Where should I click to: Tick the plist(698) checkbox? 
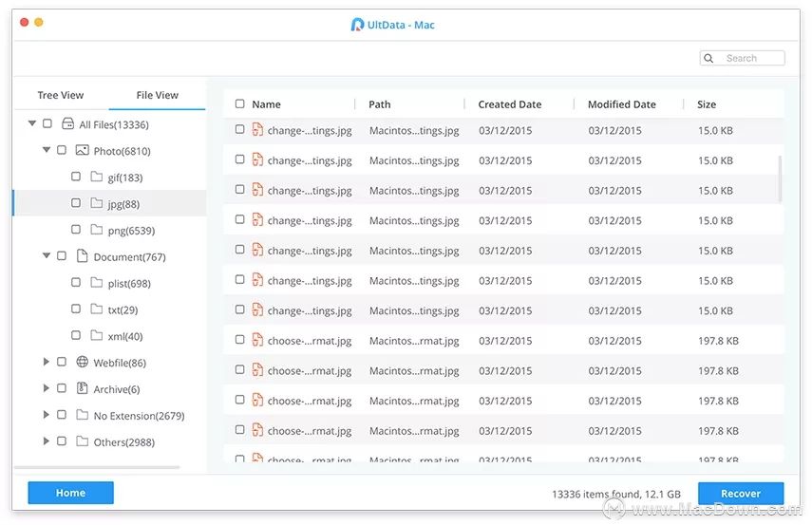(76, 282)
